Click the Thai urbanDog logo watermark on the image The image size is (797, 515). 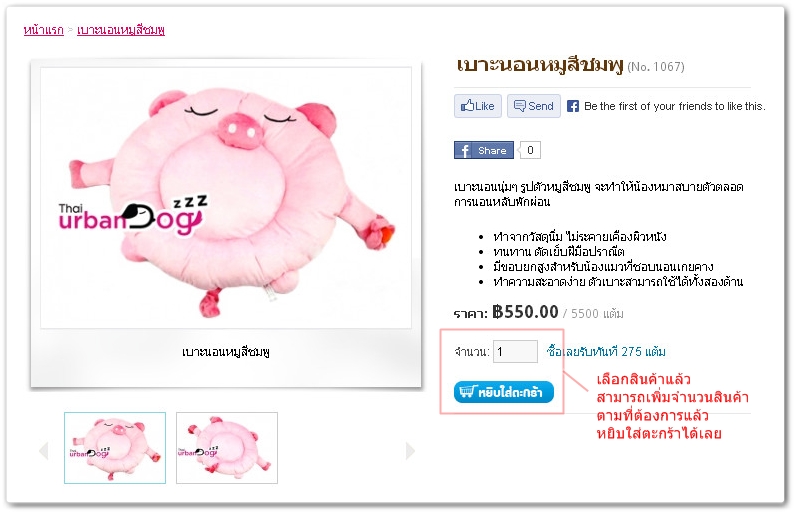133,215
